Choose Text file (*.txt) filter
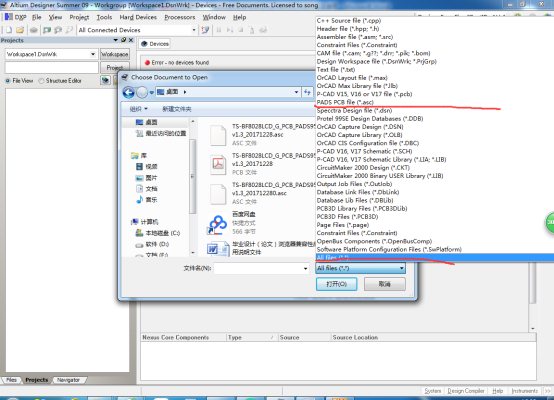 [336, 70]
